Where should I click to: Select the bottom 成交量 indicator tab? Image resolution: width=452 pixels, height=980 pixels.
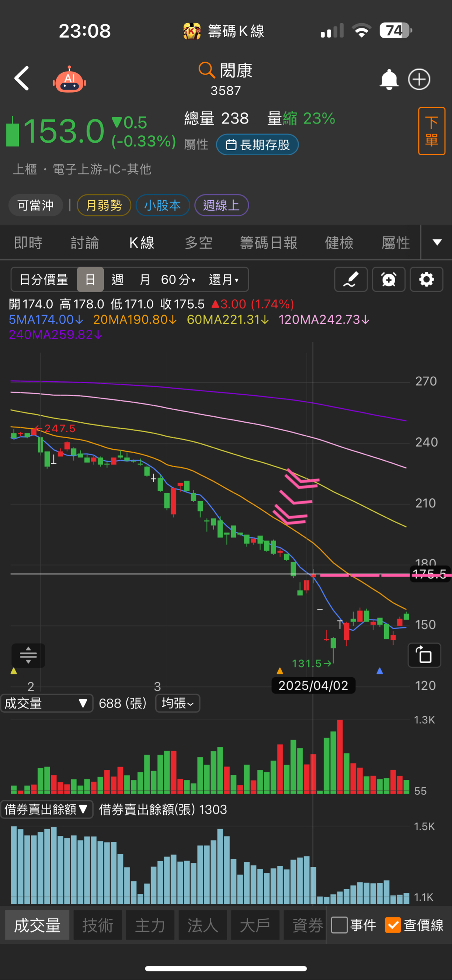37,925
